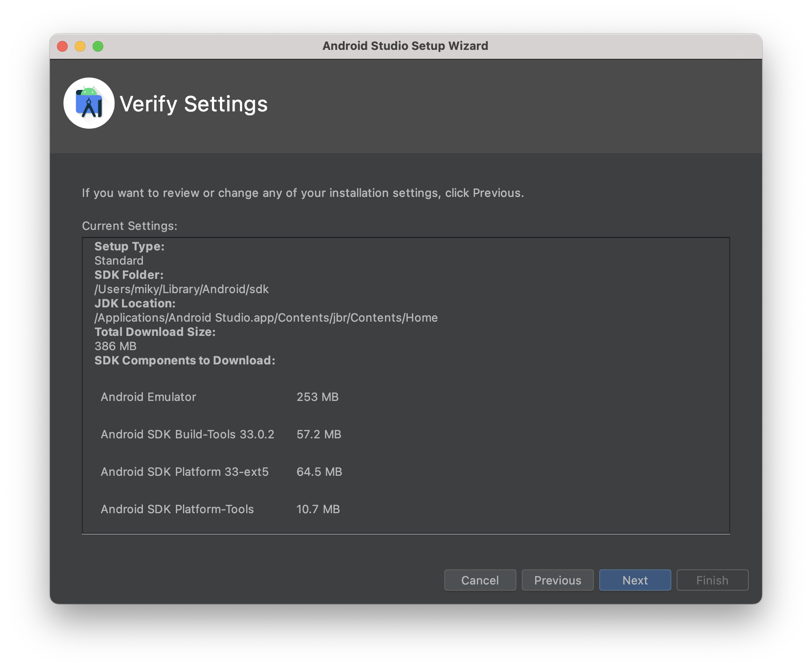Click the Android Studio Setup Wizard title bar text

tap(405, 46)
